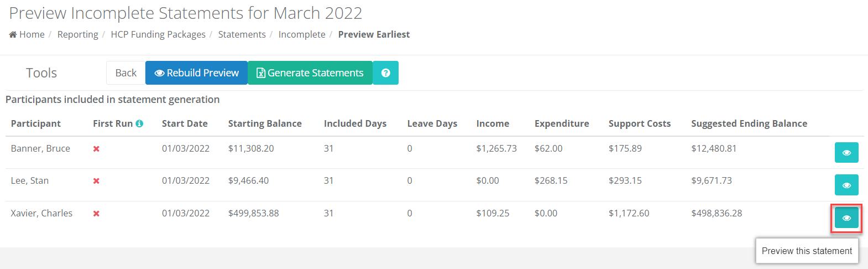Open HCP Funding Packages breadcrumb
Image resolution: width=868 pixels, height=269 pixels.
tap(158, 34)
